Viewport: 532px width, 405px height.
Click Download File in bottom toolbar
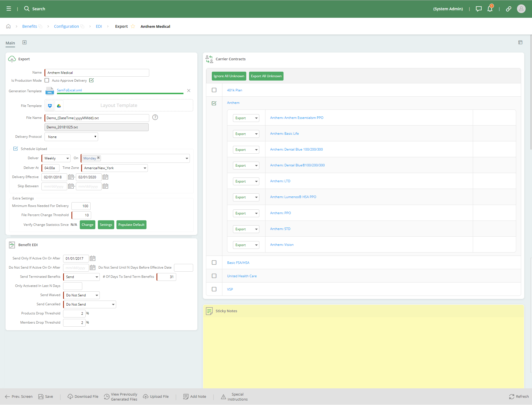[x=83, y=397]
